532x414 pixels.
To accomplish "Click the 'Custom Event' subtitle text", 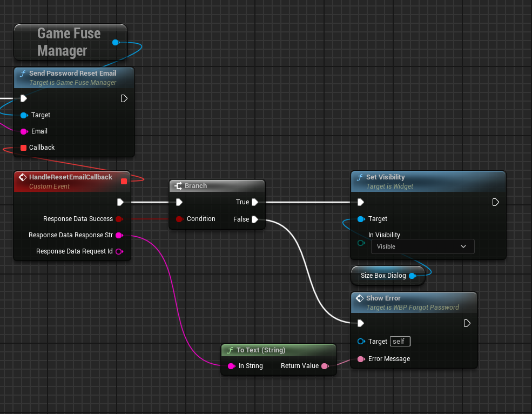I will [x=49, y=186].
